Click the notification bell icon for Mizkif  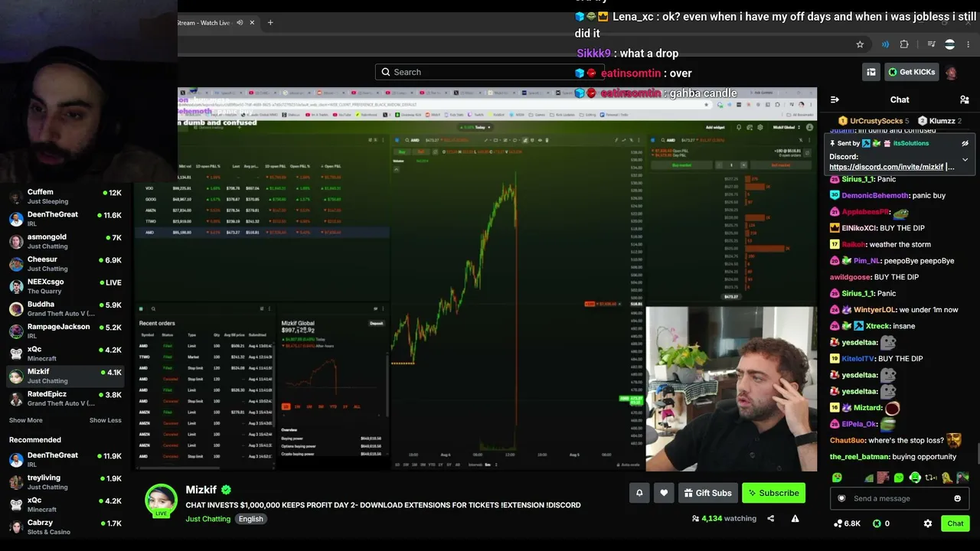[x=639, y=493]
